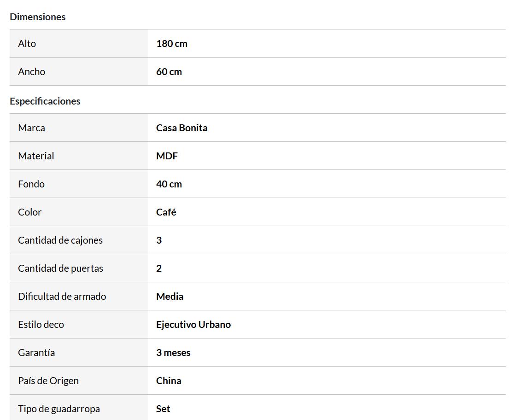Click the Especificaciones section heading
Image resolution: width=509 pixels, height=420 pixels.
(45, 101)
